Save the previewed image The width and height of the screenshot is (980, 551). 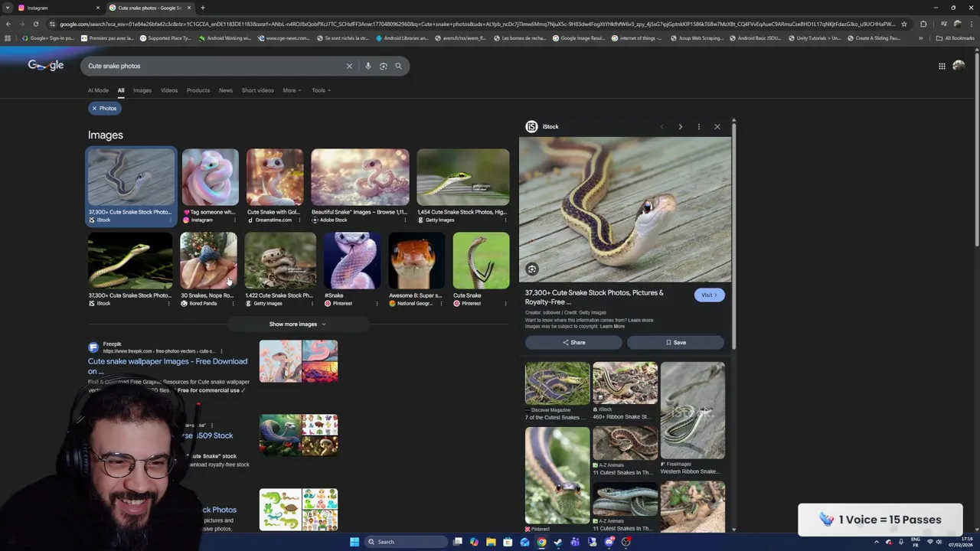(675, 342)
